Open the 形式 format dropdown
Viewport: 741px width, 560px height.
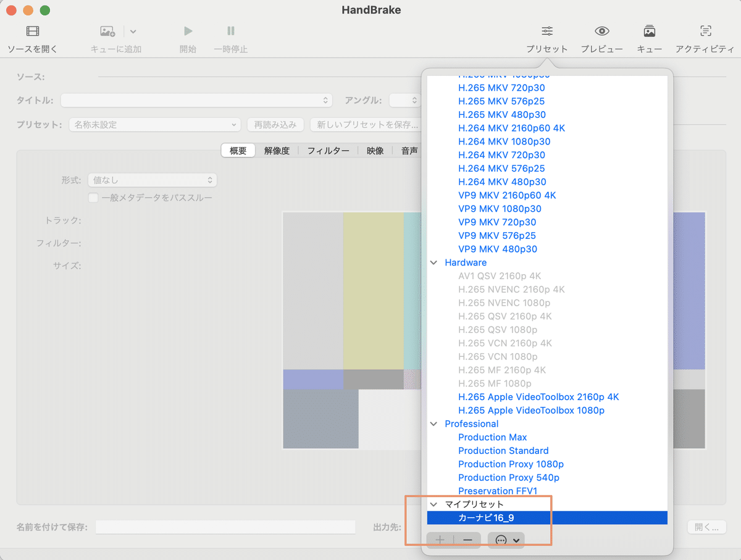(152, 180)
